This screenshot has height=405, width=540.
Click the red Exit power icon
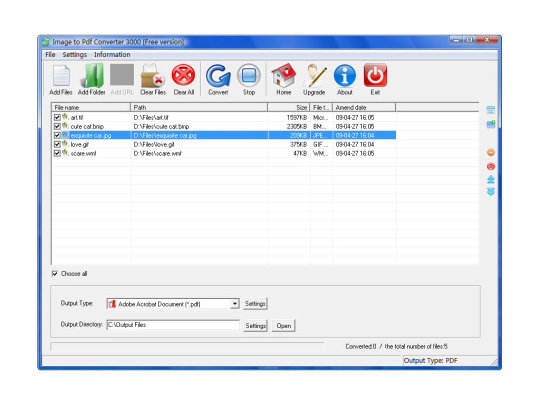[375, 75]
